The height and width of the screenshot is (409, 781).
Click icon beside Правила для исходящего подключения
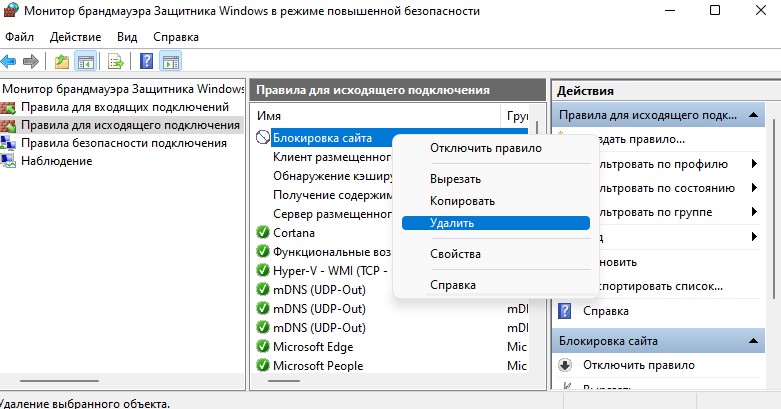pyautogui.click(x=8, y=125)
